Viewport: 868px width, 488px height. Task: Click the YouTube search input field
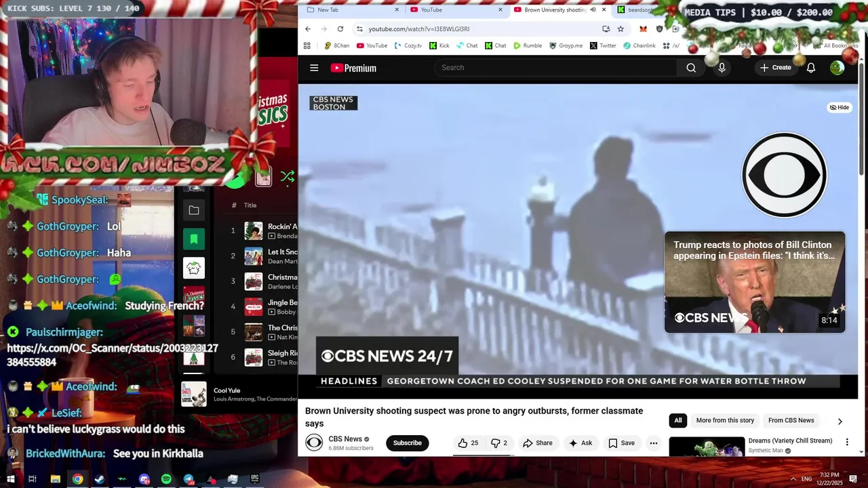pos(556,68)
